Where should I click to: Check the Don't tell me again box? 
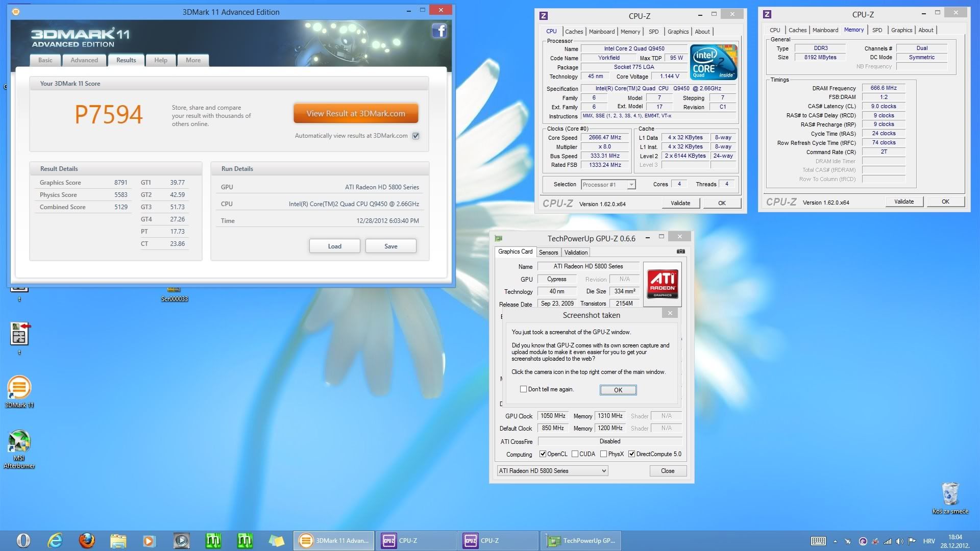(x=523, y=389)
